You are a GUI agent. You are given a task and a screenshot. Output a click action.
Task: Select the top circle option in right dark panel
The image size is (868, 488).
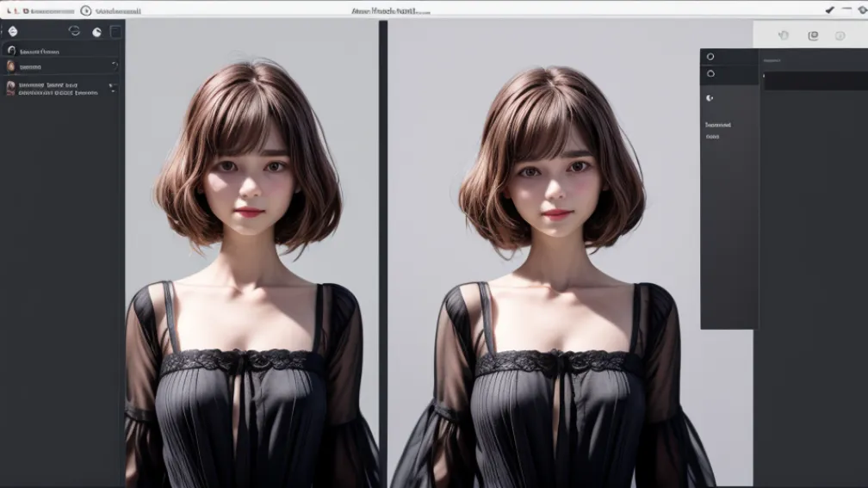point(710,57)
